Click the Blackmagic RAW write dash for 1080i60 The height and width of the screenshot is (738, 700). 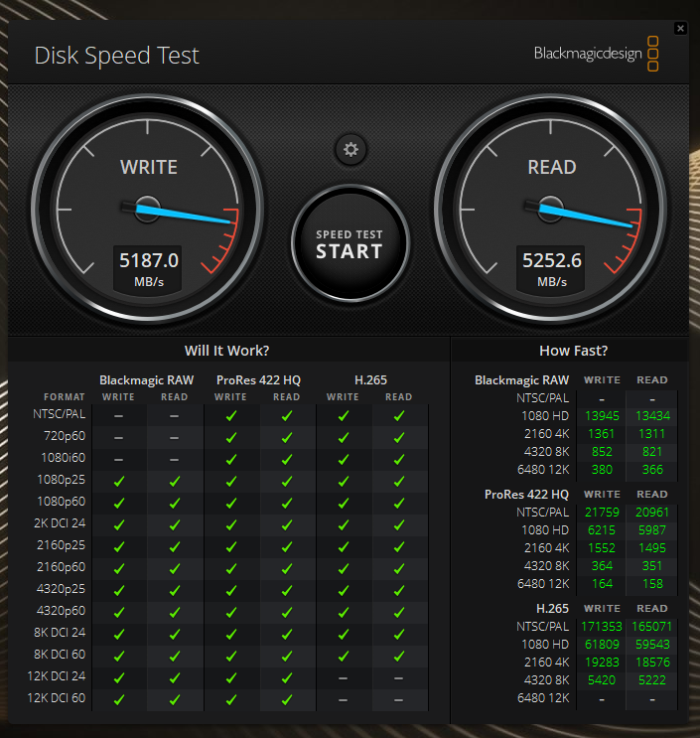(119, 460)
